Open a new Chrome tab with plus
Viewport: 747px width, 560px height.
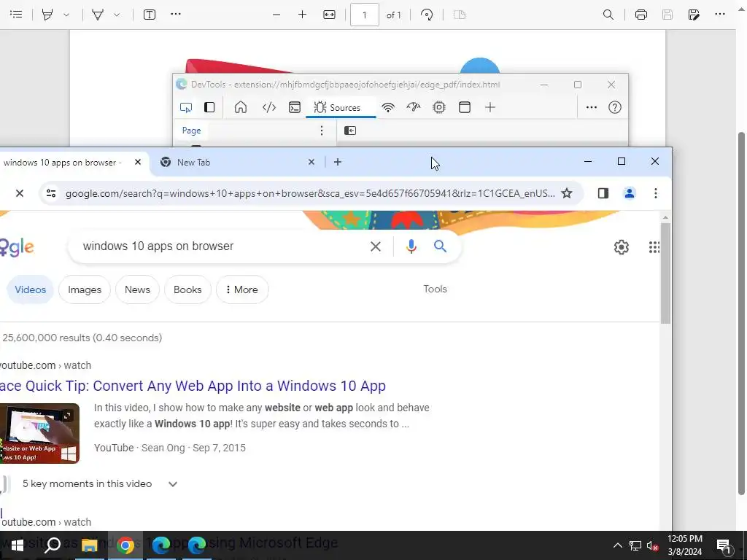click(x=338, y=163)
